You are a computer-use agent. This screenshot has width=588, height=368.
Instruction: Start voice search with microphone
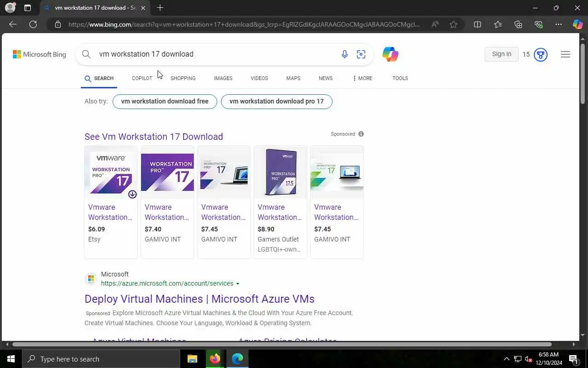(345, 54)
